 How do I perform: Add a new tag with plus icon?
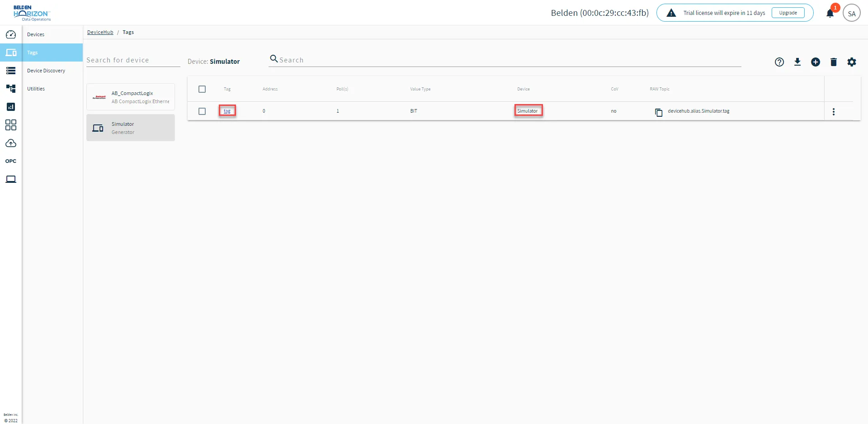tap(816, 62)
